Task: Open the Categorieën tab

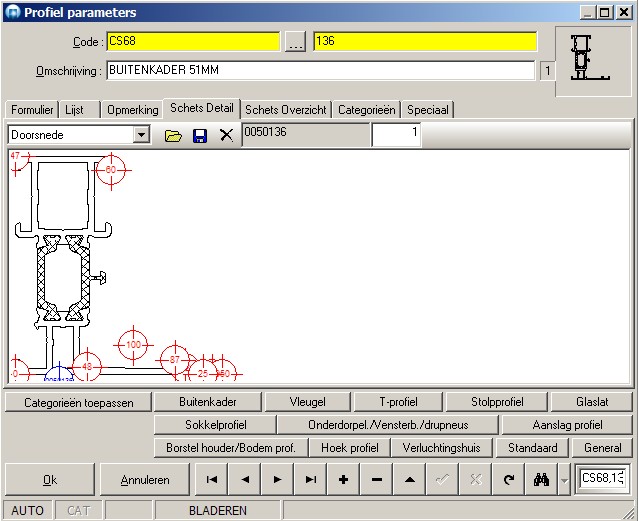Action: point(367,110)
